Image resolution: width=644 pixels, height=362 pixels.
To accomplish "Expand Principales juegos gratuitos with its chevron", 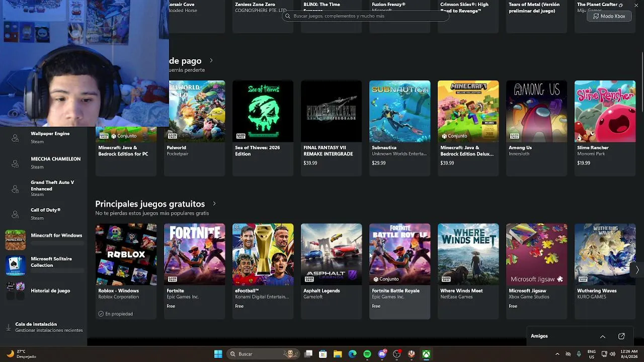I will coord(214,204).
